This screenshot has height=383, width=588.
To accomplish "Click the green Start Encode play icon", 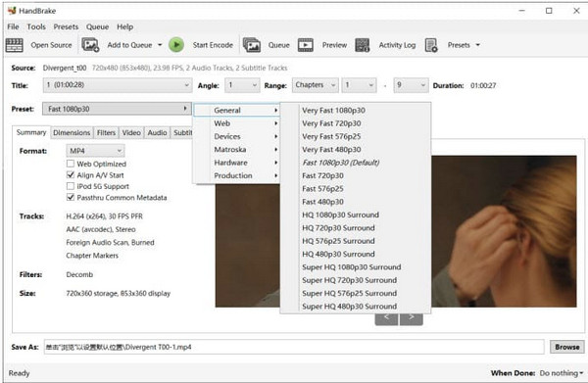I will (176, 45).
